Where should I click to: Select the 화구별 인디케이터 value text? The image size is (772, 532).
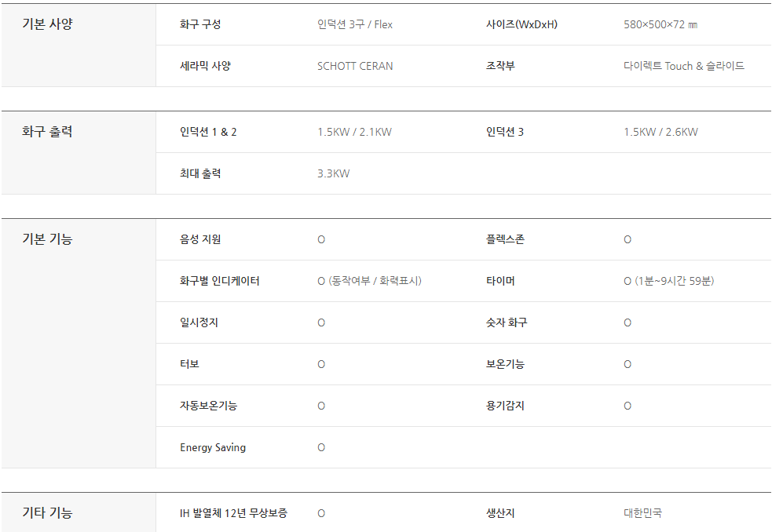[x=369, y=281]
